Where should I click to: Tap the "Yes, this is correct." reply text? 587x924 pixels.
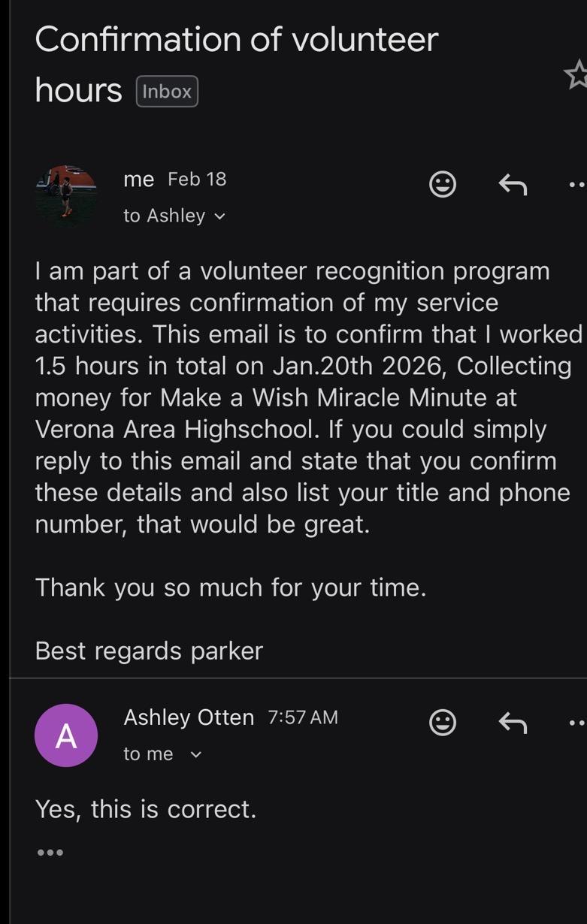[146, 809]
